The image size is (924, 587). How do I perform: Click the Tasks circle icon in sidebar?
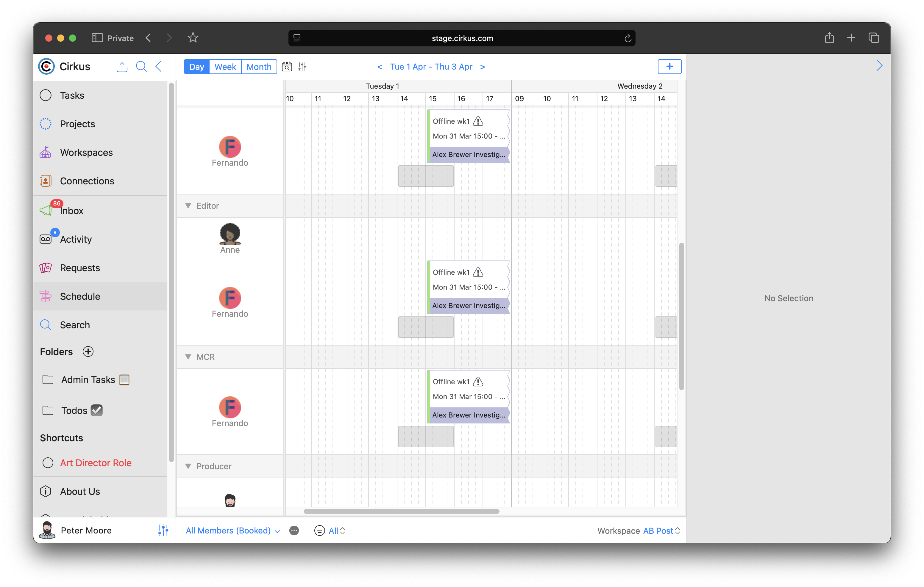point(46,95)
